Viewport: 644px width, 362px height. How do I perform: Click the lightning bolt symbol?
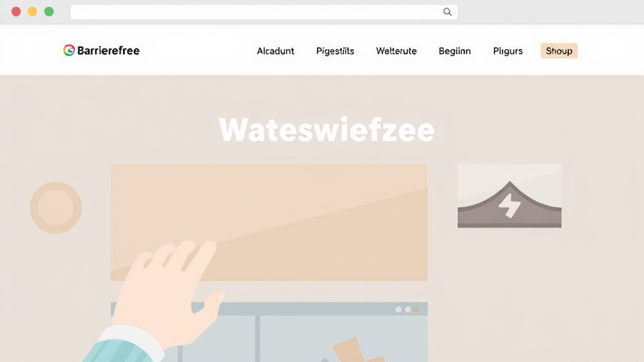point(509,205)
